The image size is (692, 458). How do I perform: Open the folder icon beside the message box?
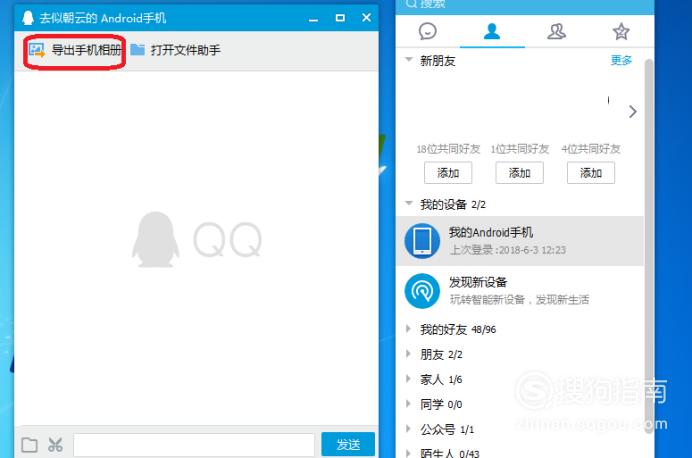(x=29, y=445)
